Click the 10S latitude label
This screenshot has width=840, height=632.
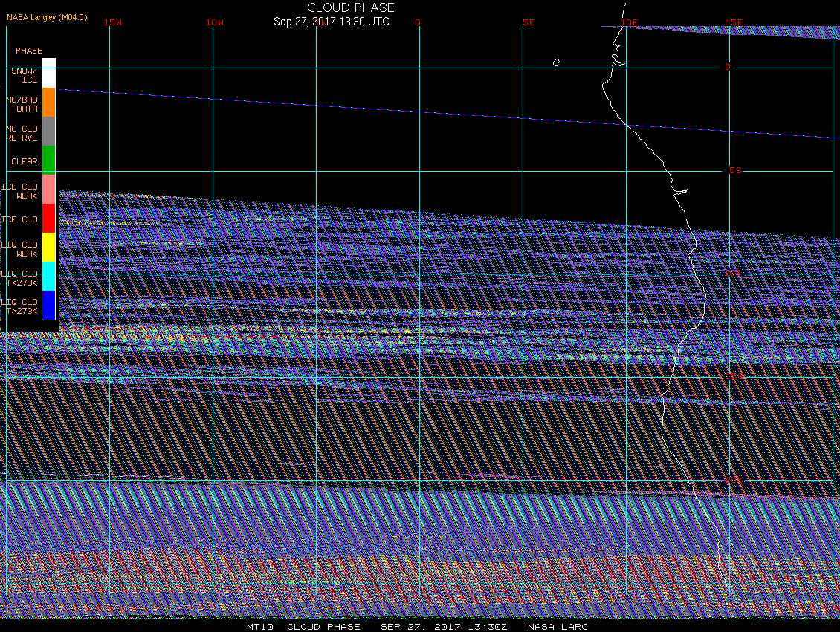pos(733,274)
